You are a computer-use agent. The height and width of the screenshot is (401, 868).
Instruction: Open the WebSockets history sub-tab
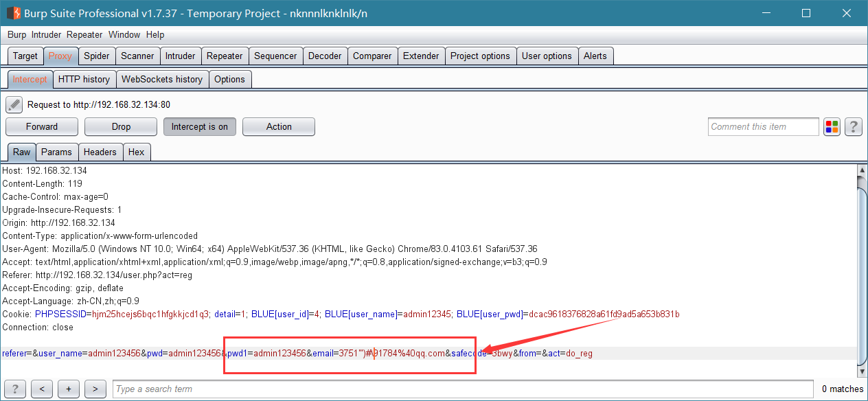coord(162,80)
